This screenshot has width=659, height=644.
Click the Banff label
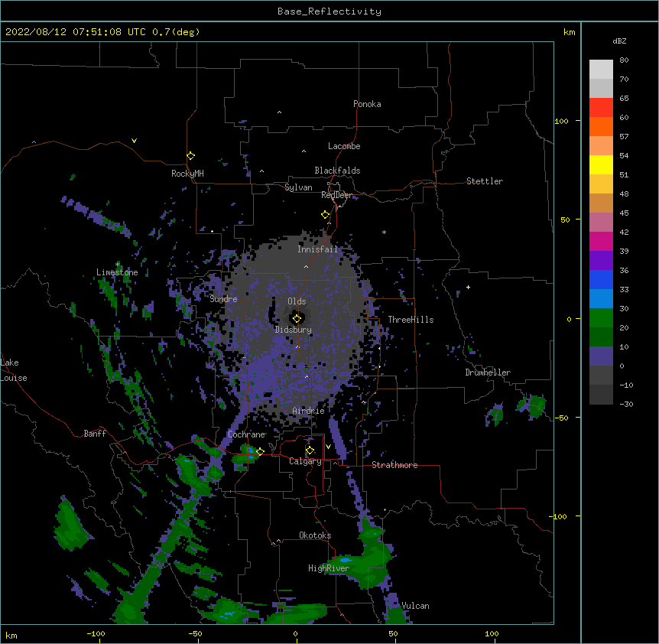pyautogui.click(x=95, y=434)
